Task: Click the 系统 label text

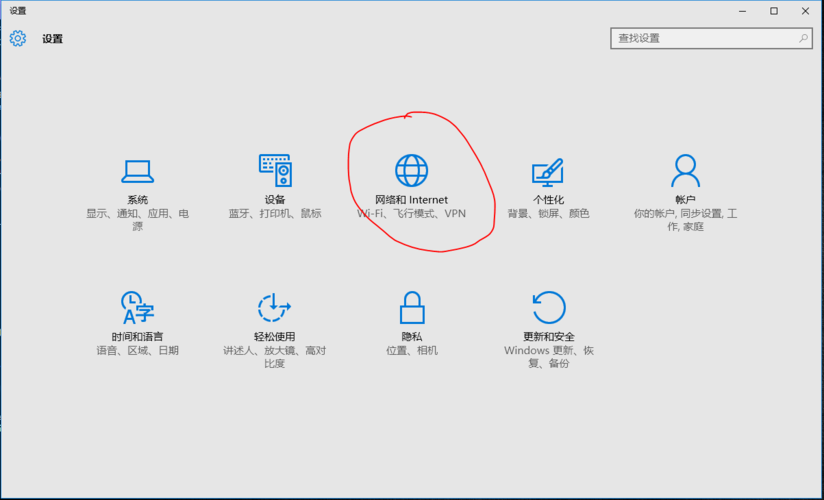Action: tap(138, 200)
